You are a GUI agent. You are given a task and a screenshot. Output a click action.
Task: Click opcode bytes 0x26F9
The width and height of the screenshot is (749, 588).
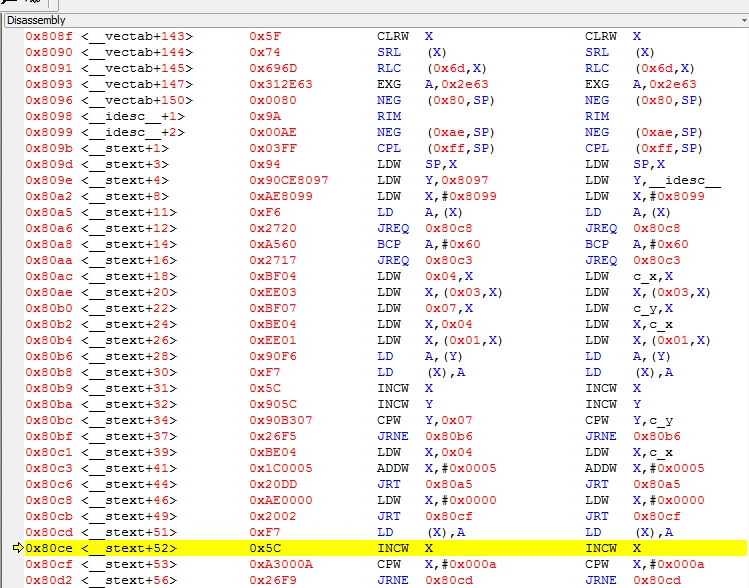pyautogui.click(x=273, y=580)
